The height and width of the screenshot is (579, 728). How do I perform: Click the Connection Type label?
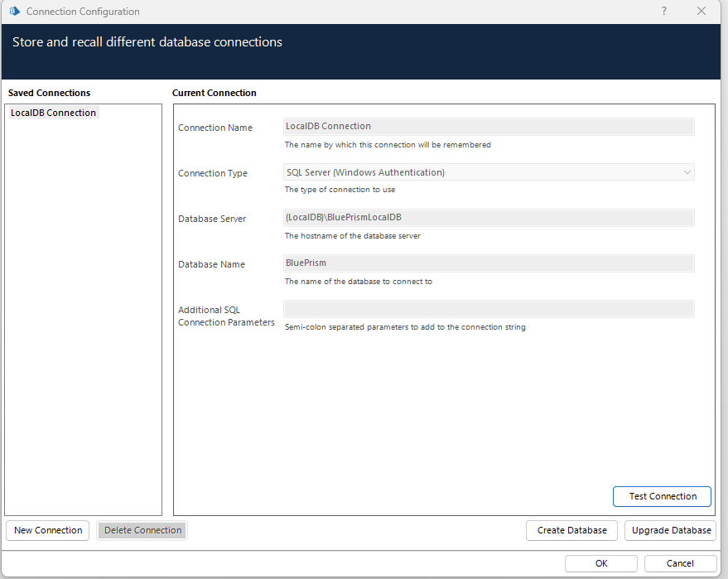213,173
